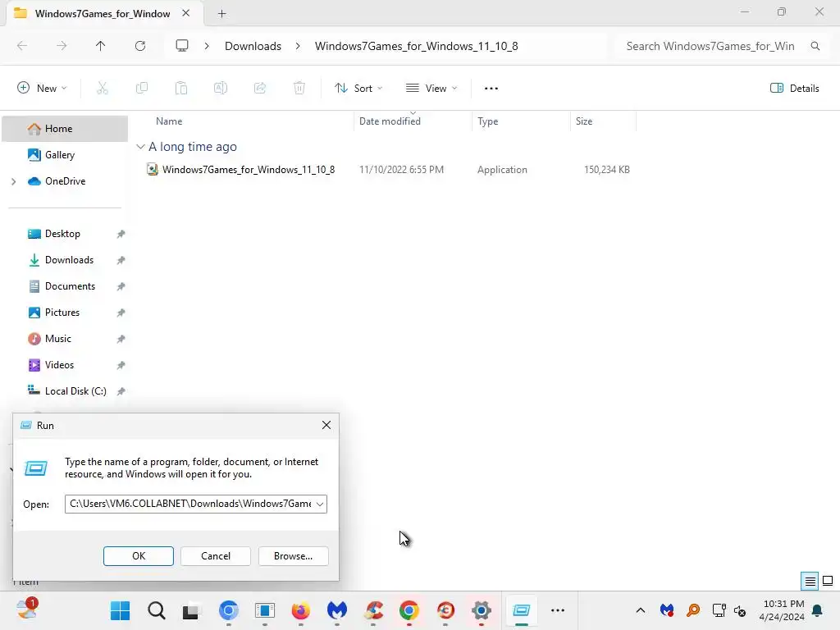Open Firefox from the taskbar

click(300, 610)
